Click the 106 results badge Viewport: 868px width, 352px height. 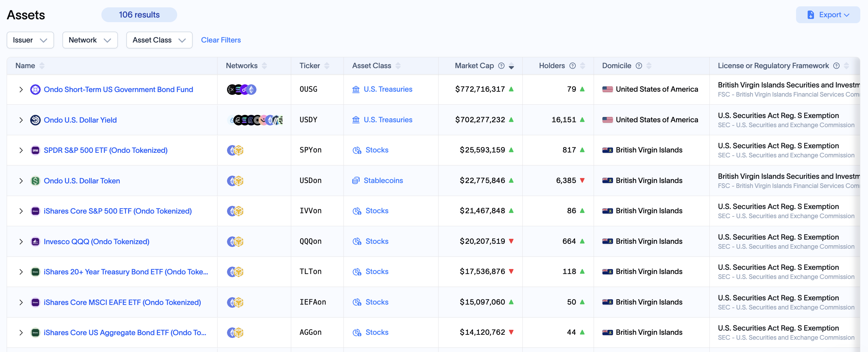click(139, 15)
